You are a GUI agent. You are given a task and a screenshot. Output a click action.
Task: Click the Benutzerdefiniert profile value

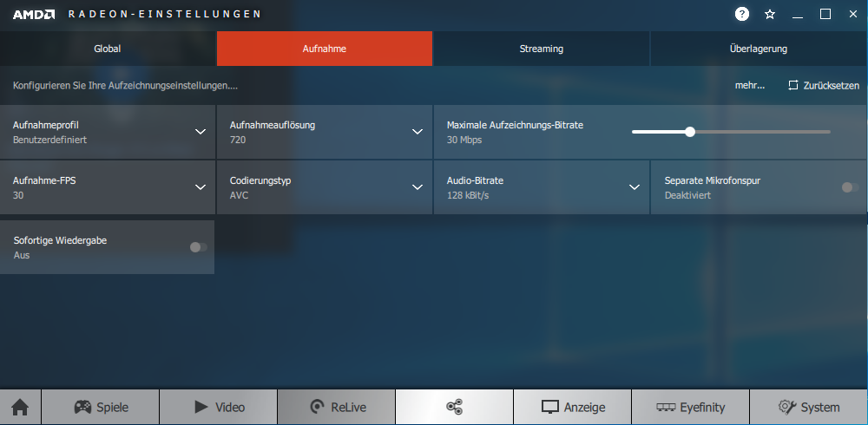point(49,140)
